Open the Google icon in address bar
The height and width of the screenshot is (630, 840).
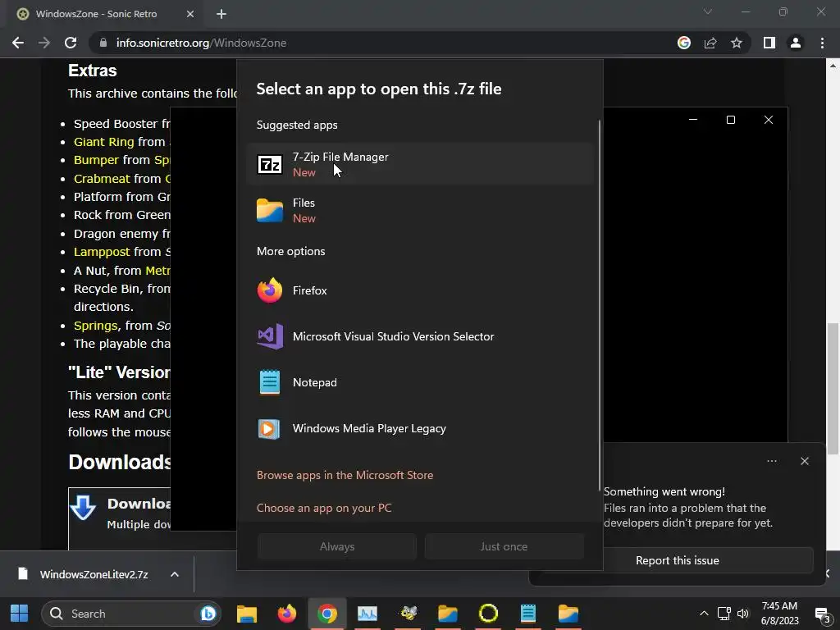[x=683, y=43]
